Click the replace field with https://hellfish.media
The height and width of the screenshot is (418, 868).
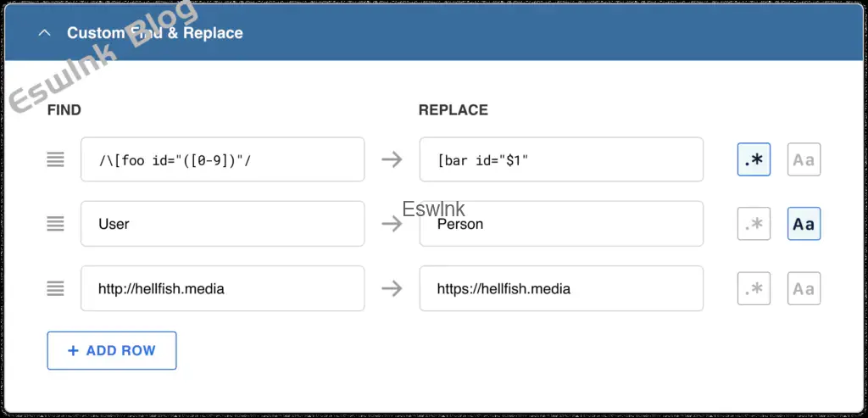pos(561,288)
